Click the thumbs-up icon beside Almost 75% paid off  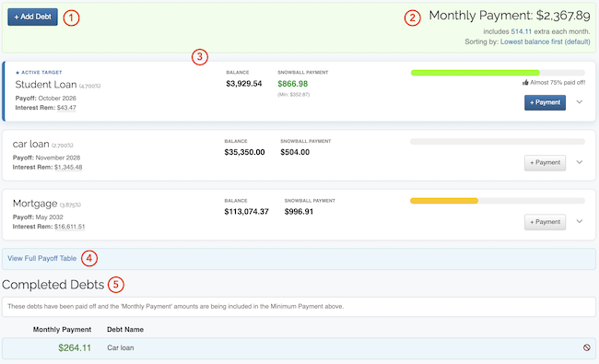pyautogui.click(x=525, y=82)
